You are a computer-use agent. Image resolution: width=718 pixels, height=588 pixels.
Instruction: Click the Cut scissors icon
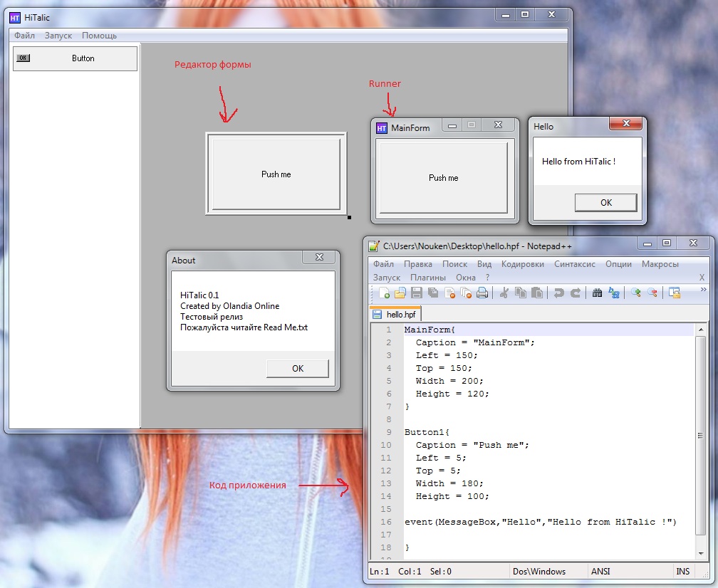pyautogui.click(x=504, y=293)
